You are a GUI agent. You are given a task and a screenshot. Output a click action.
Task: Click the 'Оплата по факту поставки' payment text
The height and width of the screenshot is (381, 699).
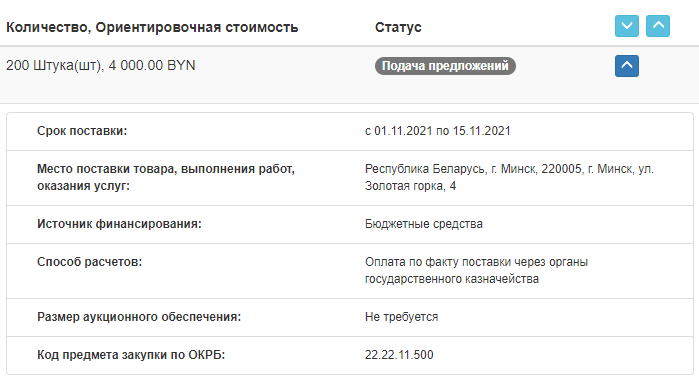[x=477, y=270]
